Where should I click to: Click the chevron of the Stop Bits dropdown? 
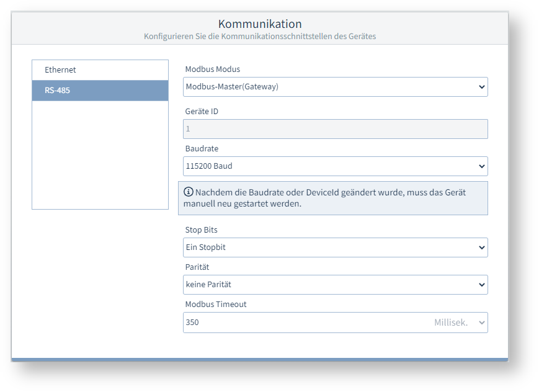[x=481, y=247]
